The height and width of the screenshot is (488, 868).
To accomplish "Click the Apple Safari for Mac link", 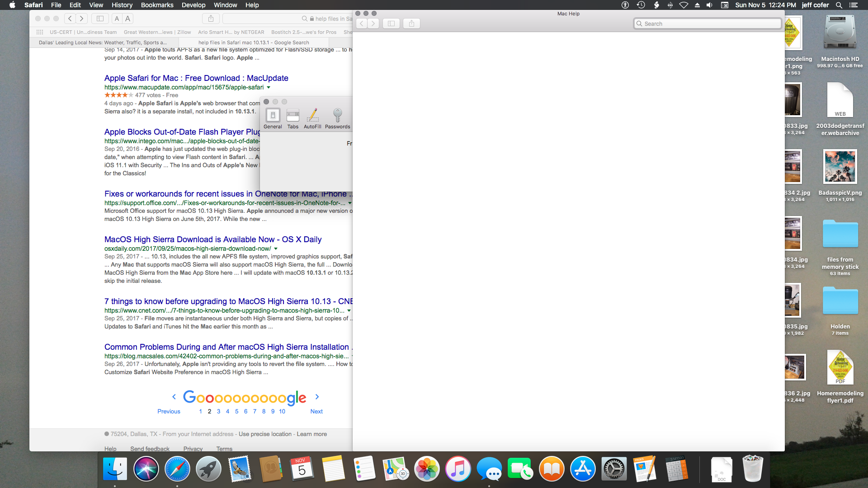I will pos(196,78).
